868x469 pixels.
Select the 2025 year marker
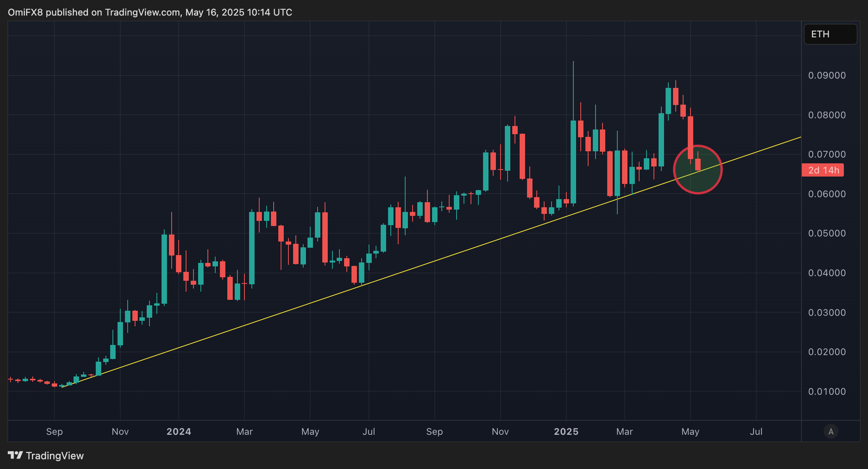point(566,432)
